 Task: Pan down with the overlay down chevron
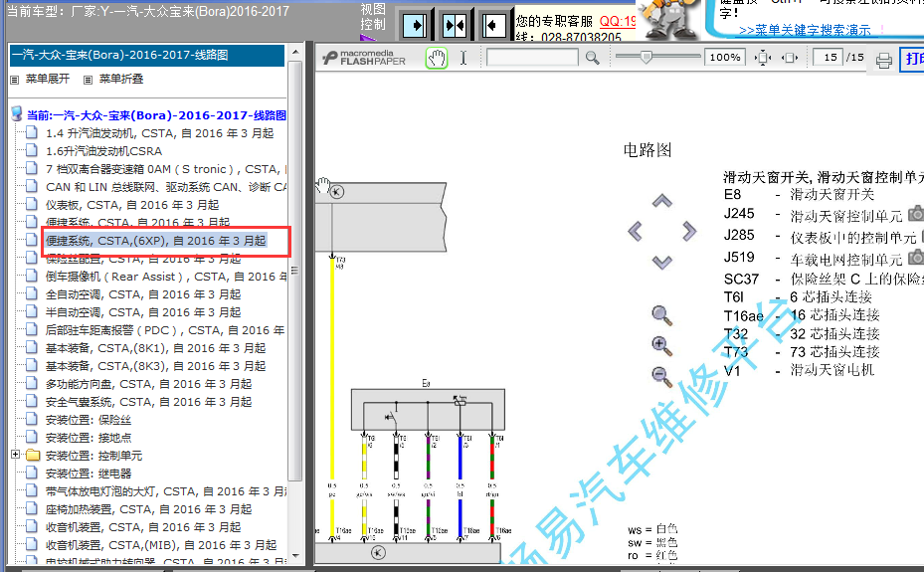pos(661,263)
